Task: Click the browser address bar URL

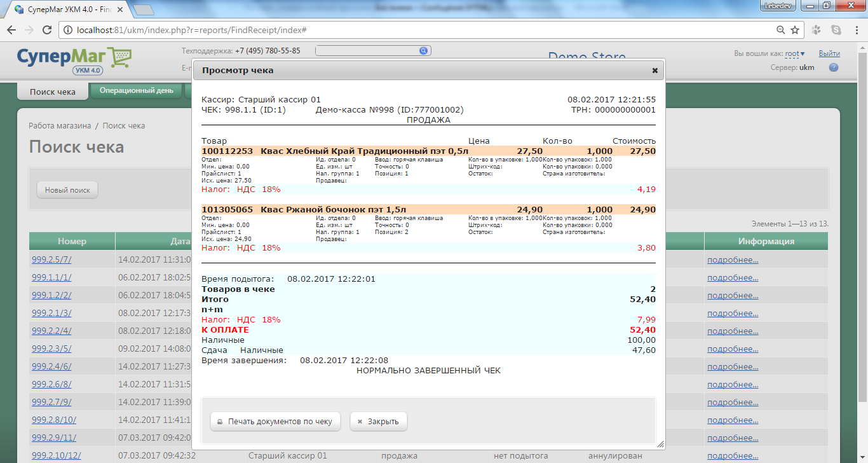Action: [192, 30]
